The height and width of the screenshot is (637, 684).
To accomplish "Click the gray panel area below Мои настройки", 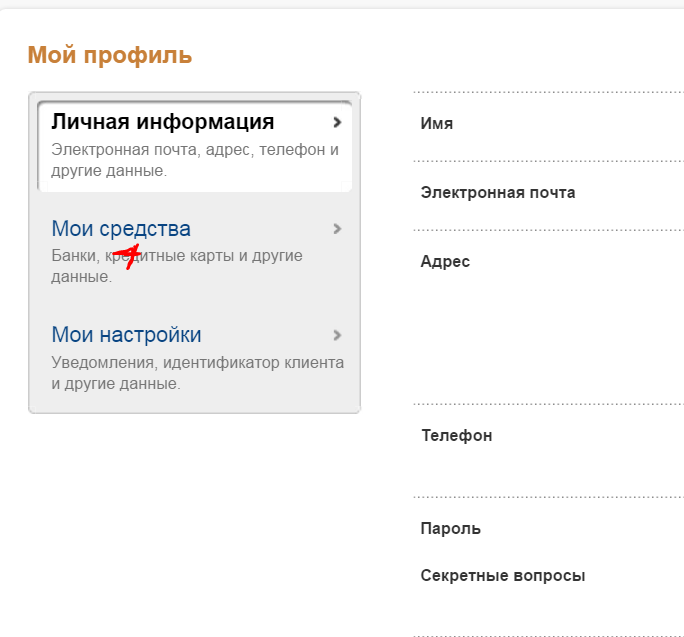I will 194,403.
